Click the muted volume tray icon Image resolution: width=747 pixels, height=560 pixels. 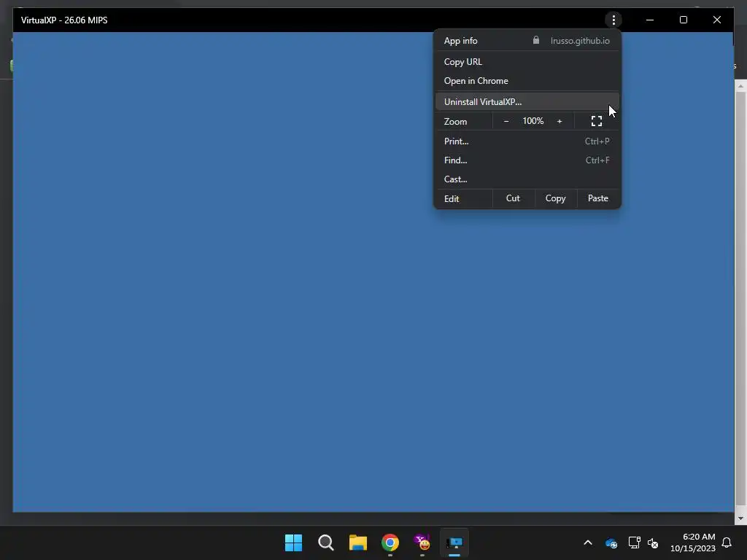(x=653, y=542)
